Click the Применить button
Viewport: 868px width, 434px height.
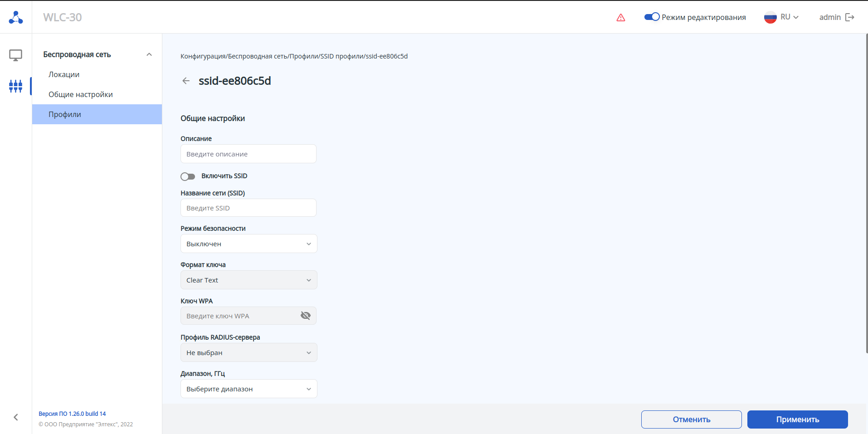(797, 419)
